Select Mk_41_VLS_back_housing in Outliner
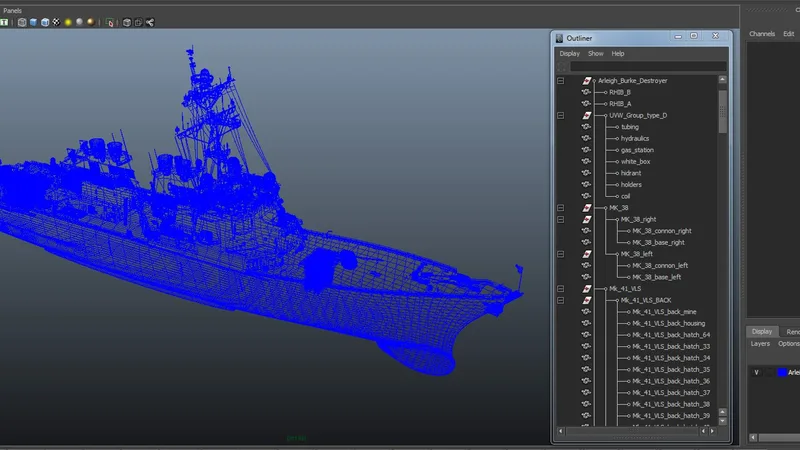Screen dimensions: 800x450 (668, 323)
